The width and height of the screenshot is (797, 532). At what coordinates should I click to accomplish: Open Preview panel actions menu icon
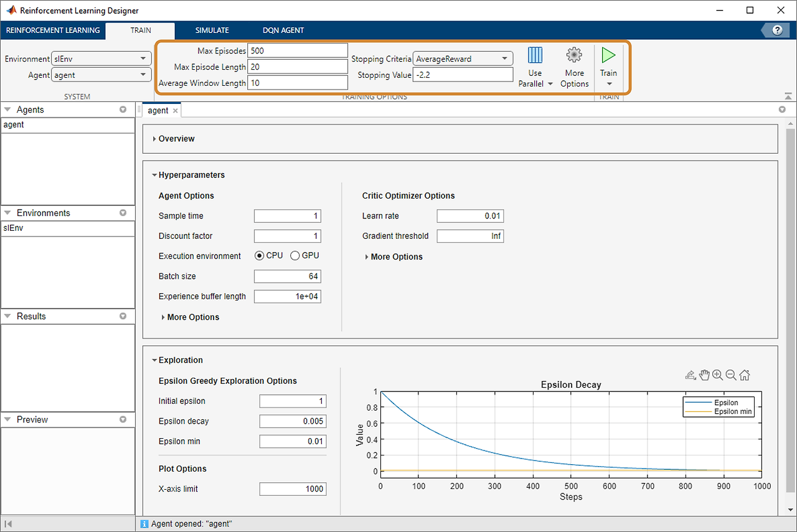(123, 419)
